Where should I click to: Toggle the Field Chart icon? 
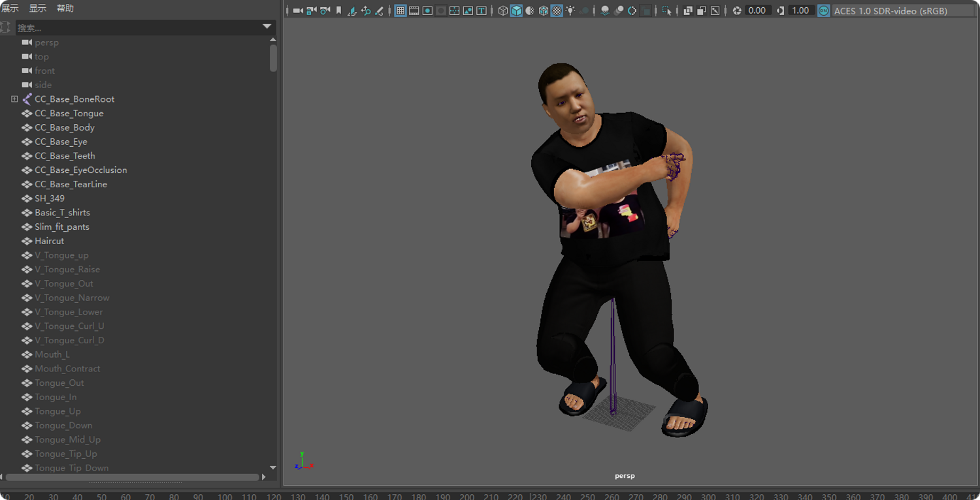455,10
